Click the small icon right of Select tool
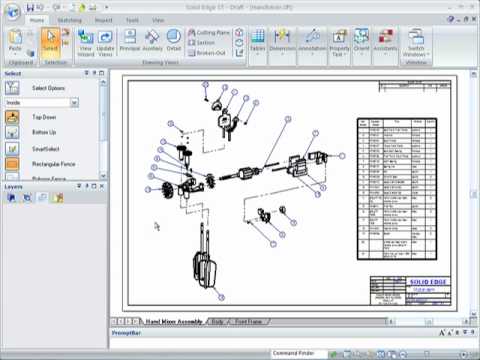The height and width of the screenshot is (360, 480). pyautogui.click(x=66, y=32)
